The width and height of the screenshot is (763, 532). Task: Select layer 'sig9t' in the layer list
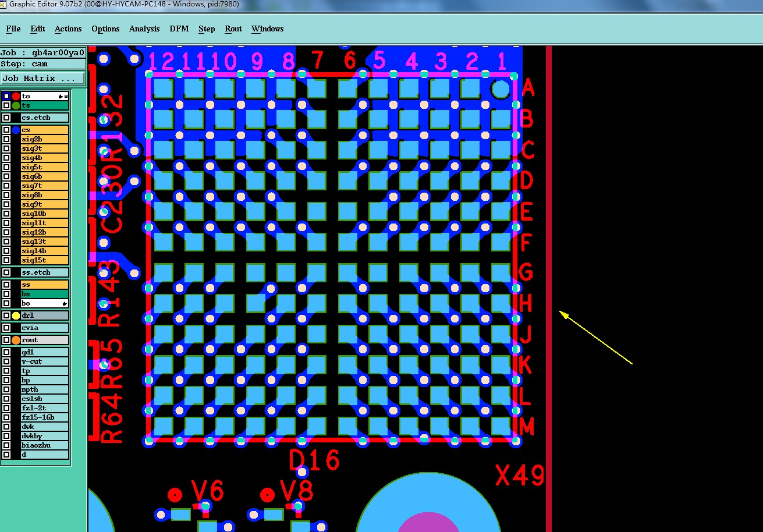[45, 204]
